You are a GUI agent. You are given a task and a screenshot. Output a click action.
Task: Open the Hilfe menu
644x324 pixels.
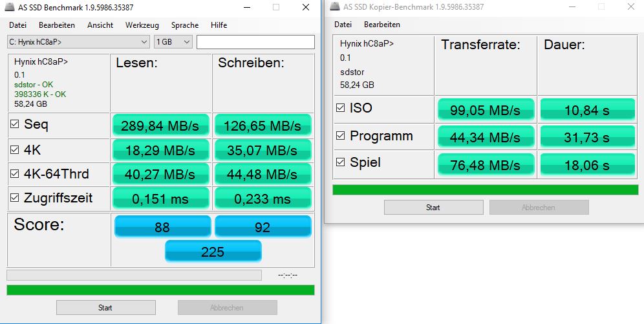coord(219,25)
